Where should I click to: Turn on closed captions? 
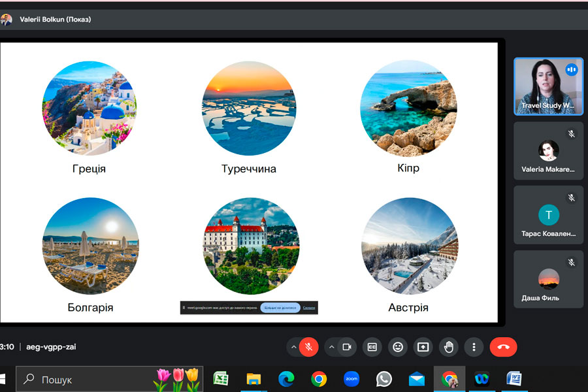(x=372, y=347)
